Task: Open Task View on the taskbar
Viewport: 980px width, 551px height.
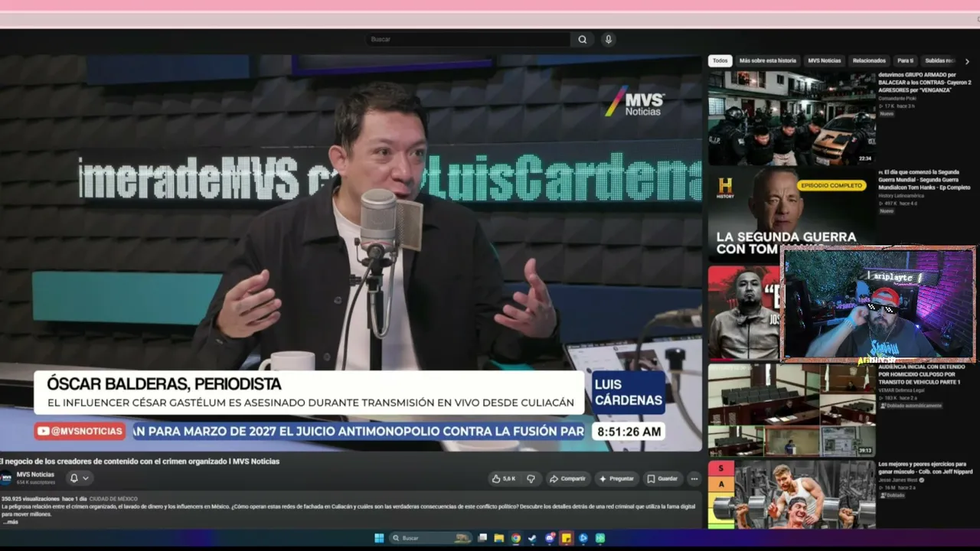Action: click(x=484, y=538)
